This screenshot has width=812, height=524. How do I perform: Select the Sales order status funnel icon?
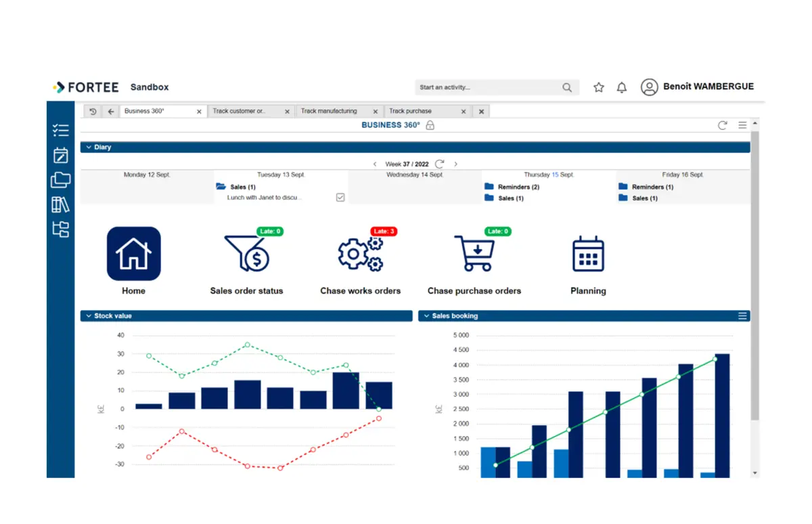[247, 254]
